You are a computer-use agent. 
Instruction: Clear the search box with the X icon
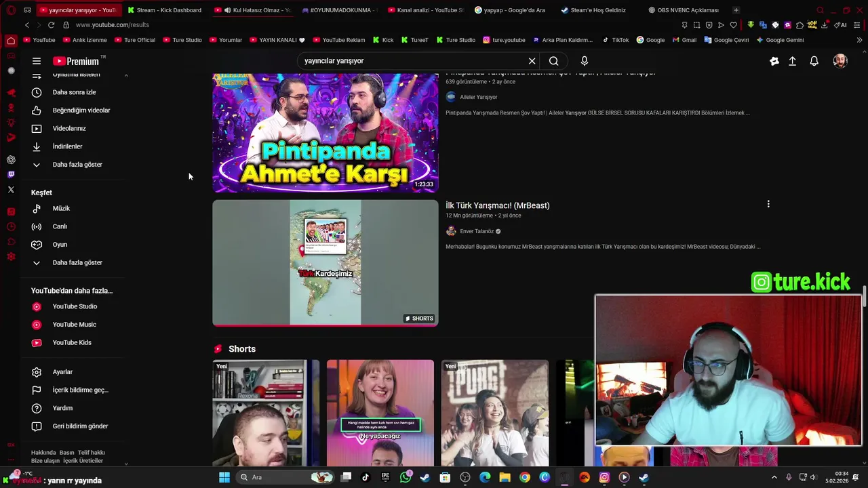click(x=532, y=61)
